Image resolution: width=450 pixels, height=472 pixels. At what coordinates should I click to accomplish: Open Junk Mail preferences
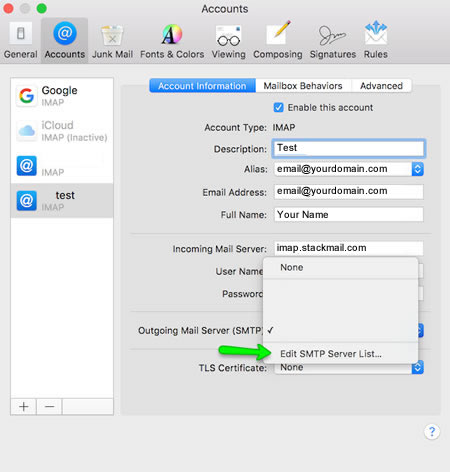click(x=112, y=41)
